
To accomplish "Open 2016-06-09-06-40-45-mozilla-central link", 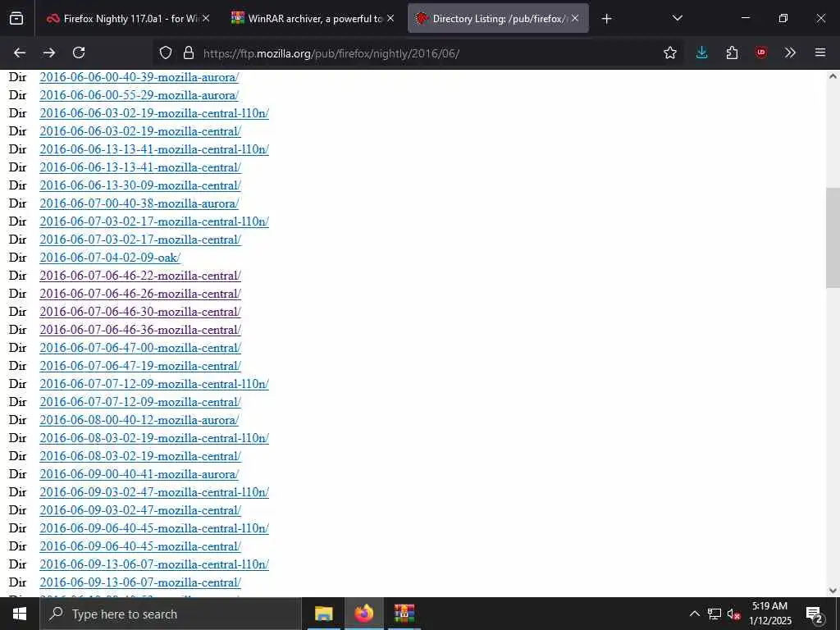I will click(140, 546).
